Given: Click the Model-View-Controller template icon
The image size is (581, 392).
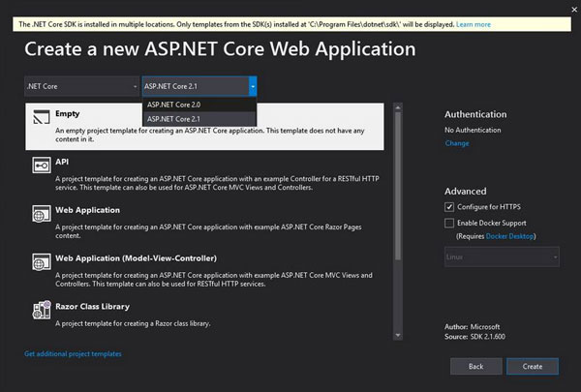Looking at the screenshot, I should tap(41, 263).
